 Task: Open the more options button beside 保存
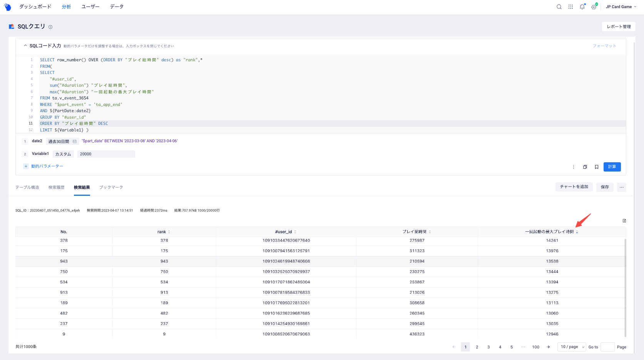(622, 187)
